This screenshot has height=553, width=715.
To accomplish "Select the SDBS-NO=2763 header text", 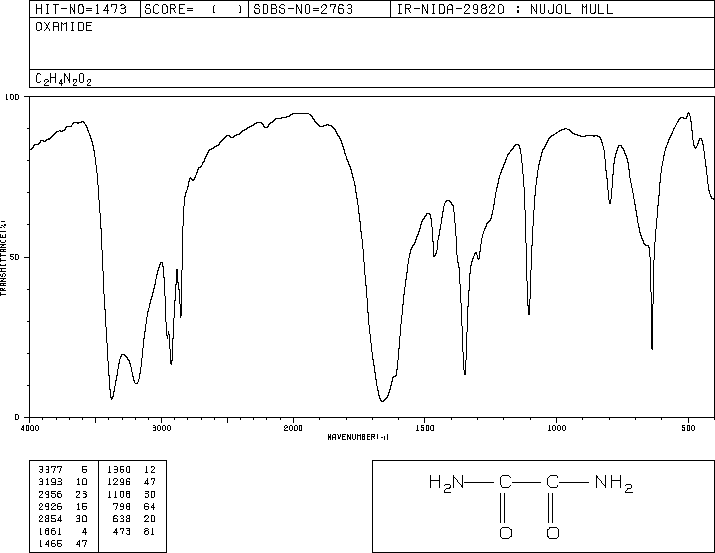I will click(303, 9).
